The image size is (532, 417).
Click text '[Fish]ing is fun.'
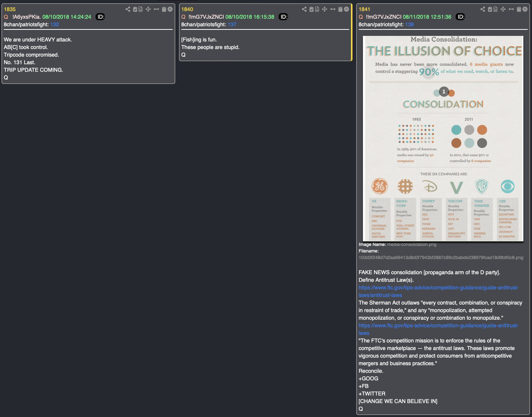[x=199, y=40]
